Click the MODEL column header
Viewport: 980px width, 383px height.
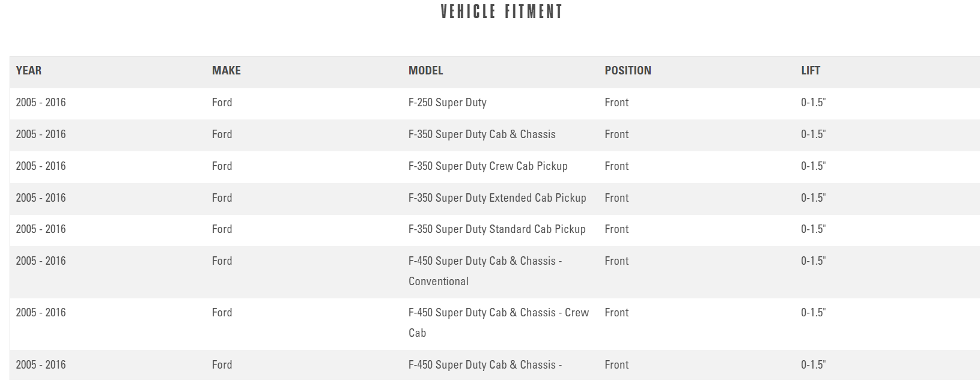pos(425,71)
